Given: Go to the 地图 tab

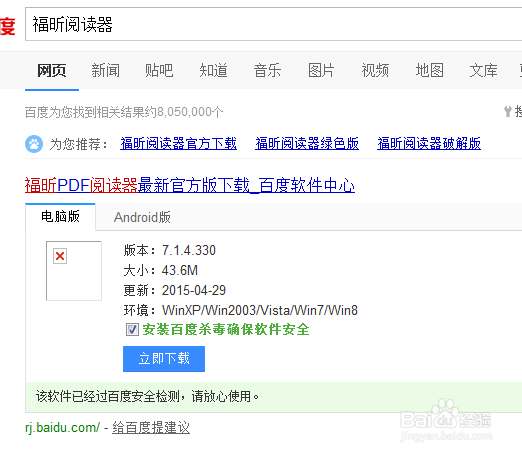Looking at the screenshot, I should coord(429,70).
